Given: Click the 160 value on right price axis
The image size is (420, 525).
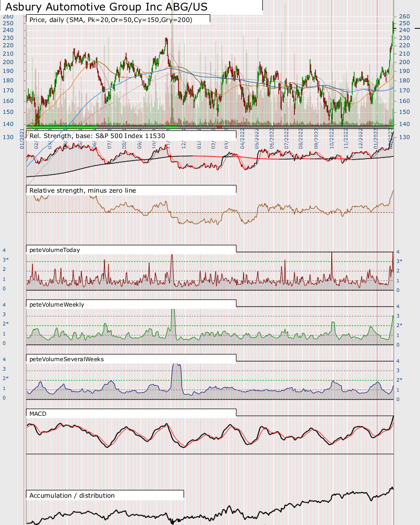Looking at the screenshot, I should pyautogui.click(x=404, y=101).
